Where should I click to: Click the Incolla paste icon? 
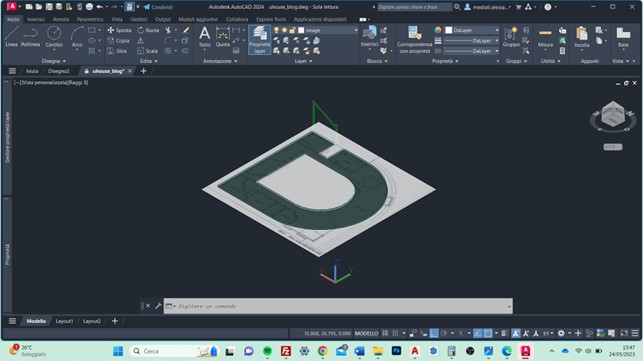tap(581, 37)
